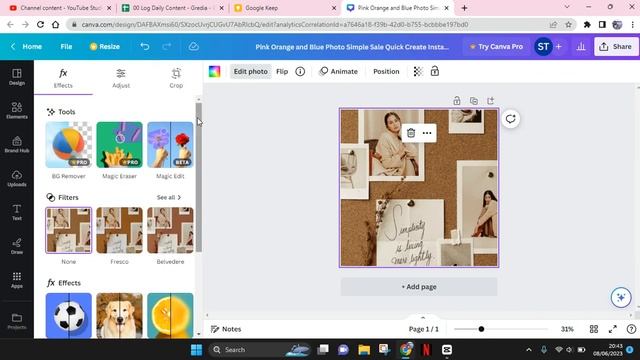The height and width of the screenshot is (360, 640).
Task: Toggle the lock icon in toolbar
Action: [x=435, y=71]
